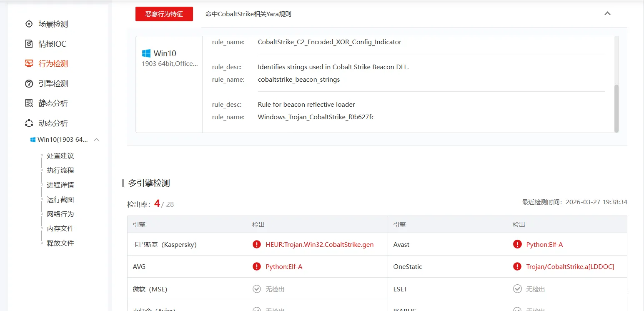Select the Win10 1903 64bit environment tab
This screenshot has width=644, height=311.
point(169,58)
